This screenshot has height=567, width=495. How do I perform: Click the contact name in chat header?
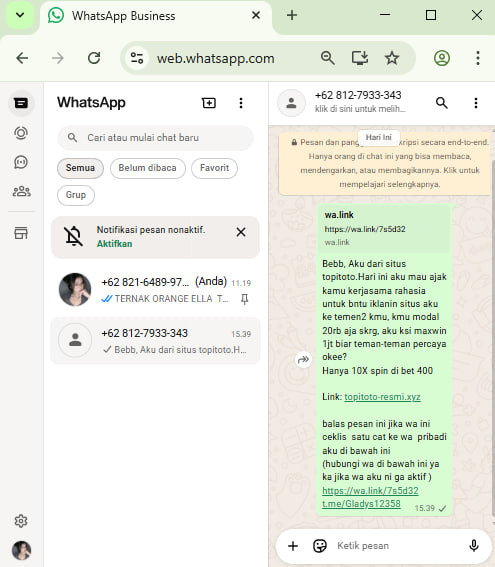click(358, 95)
